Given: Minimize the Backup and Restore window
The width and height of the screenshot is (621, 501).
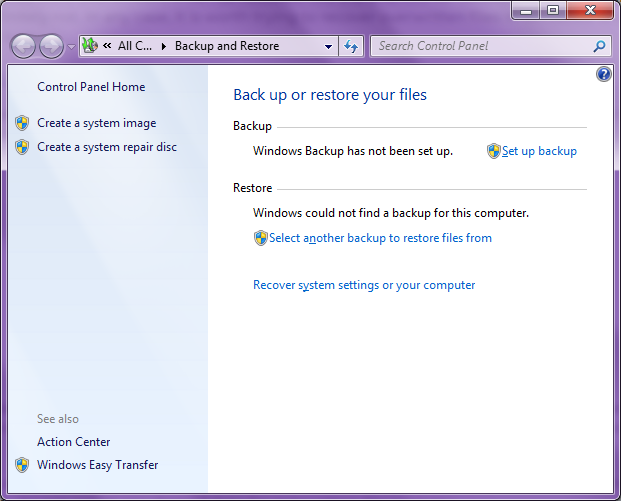Looking at the screenshot, I should [526, 11].
